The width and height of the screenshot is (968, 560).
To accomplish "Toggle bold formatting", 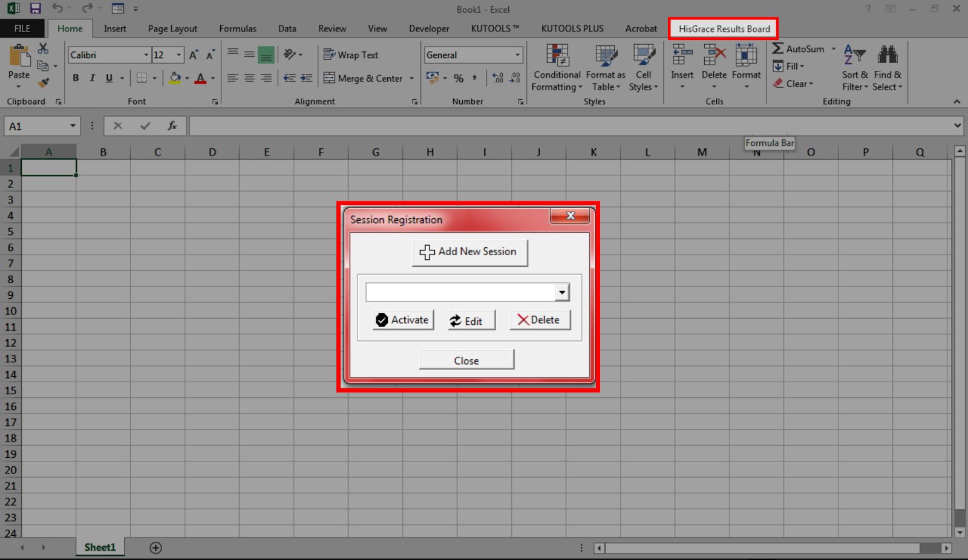I will pos(75,77).
